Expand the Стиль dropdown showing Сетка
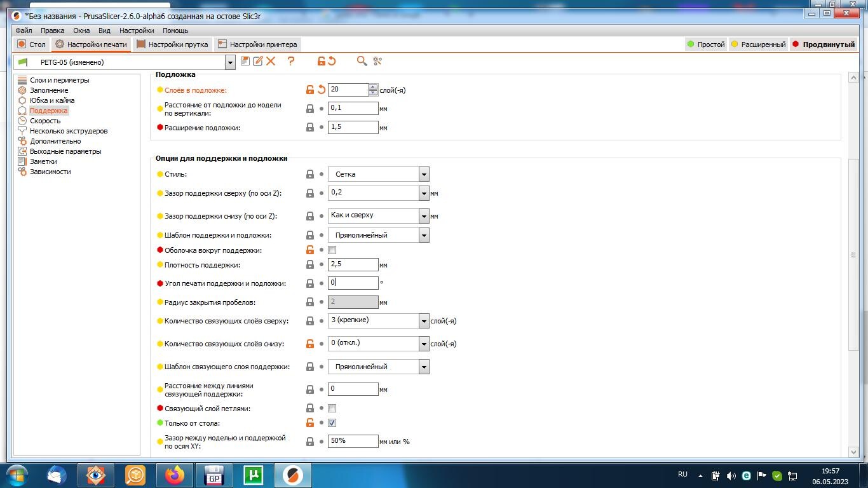Viewport: 868px width, 488px height. coord(379,174)
